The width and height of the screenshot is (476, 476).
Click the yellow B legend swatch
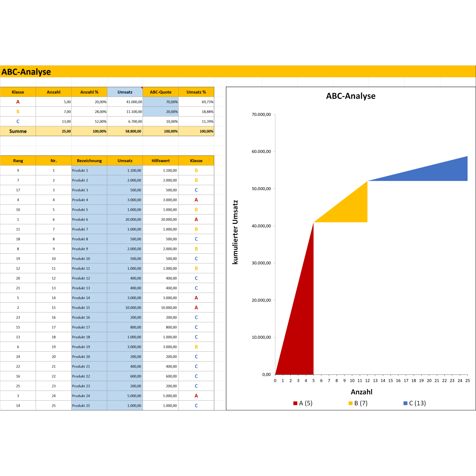350,403
